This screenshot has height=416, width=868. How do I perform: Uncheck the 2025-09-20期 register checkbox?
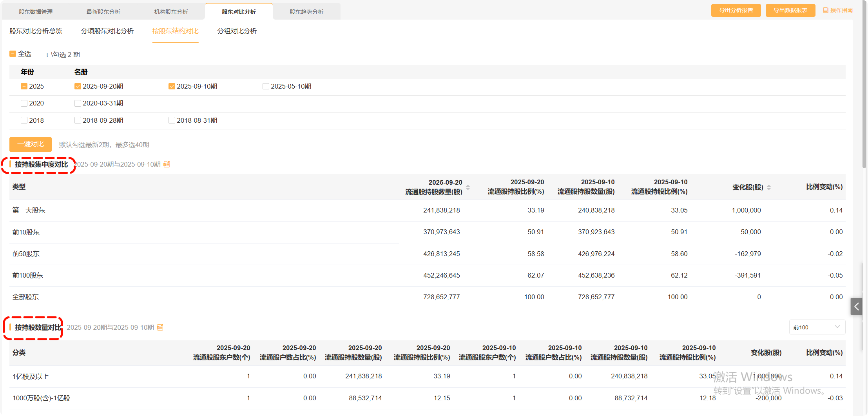[x=78, y=86]
